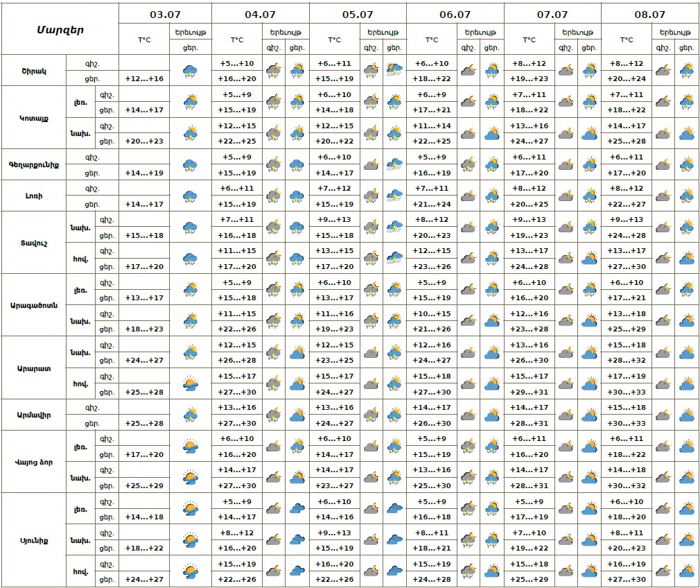The width and height of the screenshot is (700, 588).
Task: Click Արարատ նախ. 04.07 daytime value +26...+28
Action: point(237,360)
